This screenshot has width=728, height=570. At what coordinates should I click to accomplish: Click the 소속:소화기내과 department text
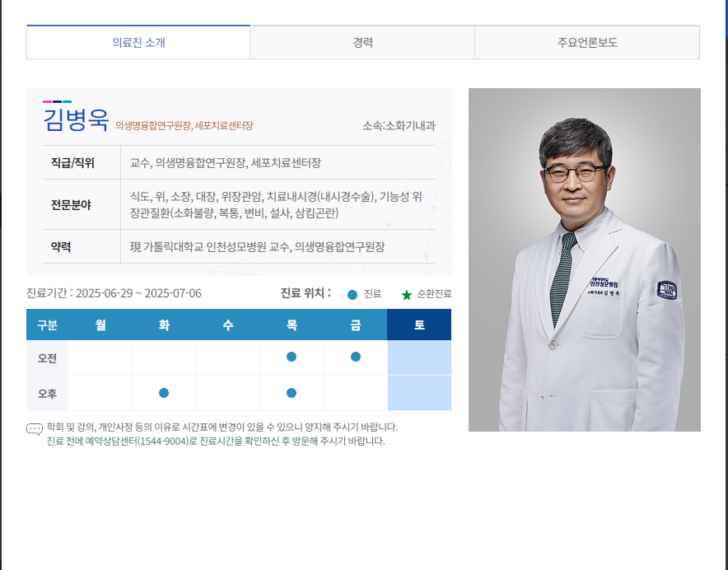[x=399, y=125]
